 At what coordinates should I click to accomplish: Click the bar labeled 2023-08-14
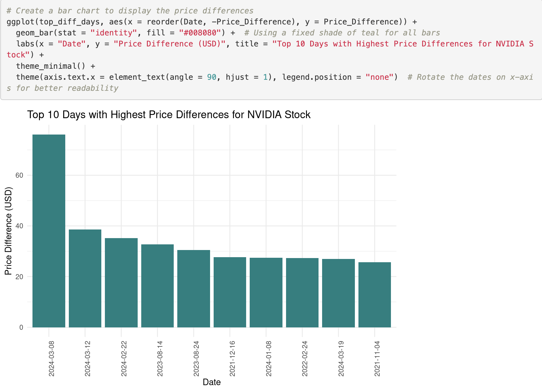pyautogui.click(x=157, y=286)
